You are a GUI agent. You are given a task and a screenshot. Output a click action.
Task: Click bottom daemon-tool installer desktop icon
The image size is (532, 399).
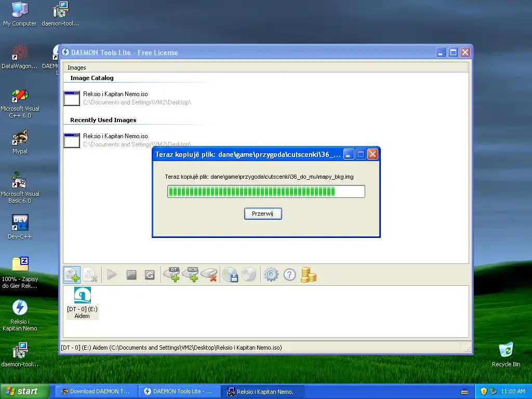point(20,355)
